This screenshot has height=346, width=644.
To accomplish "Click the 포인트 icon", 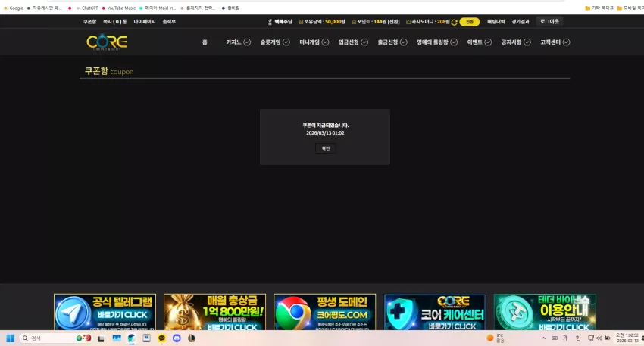I will [x=354, y=22].
